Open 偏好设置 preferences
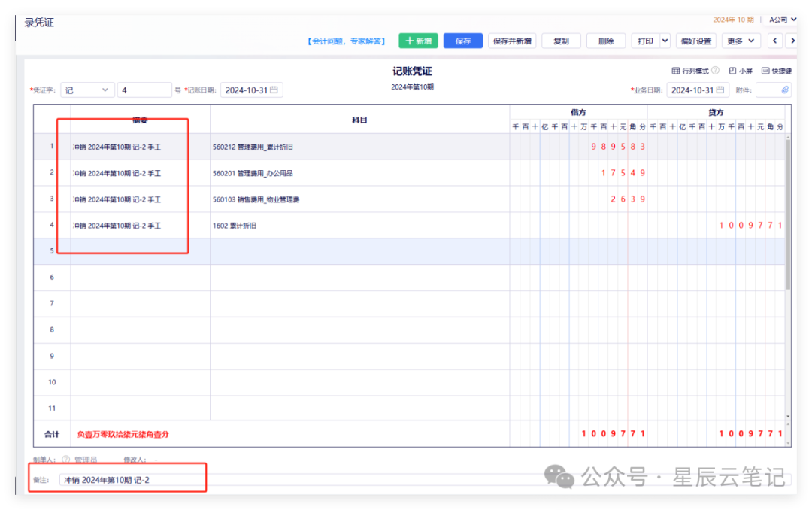812x510 pixels. point(696,41)
